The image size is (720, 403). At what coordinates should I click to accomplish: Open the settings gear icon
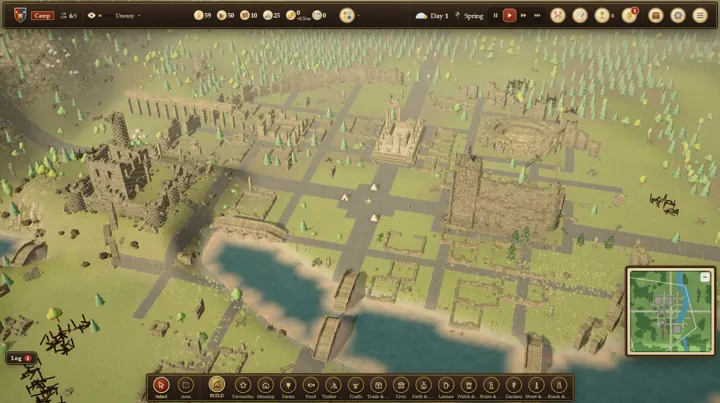click(x=678, y=16)
